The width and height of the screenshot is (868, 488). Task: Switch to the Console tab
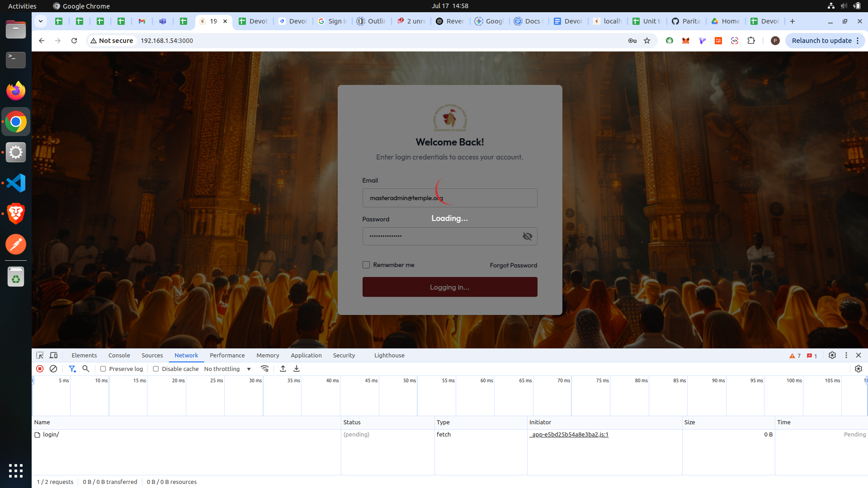pos(119,356)
